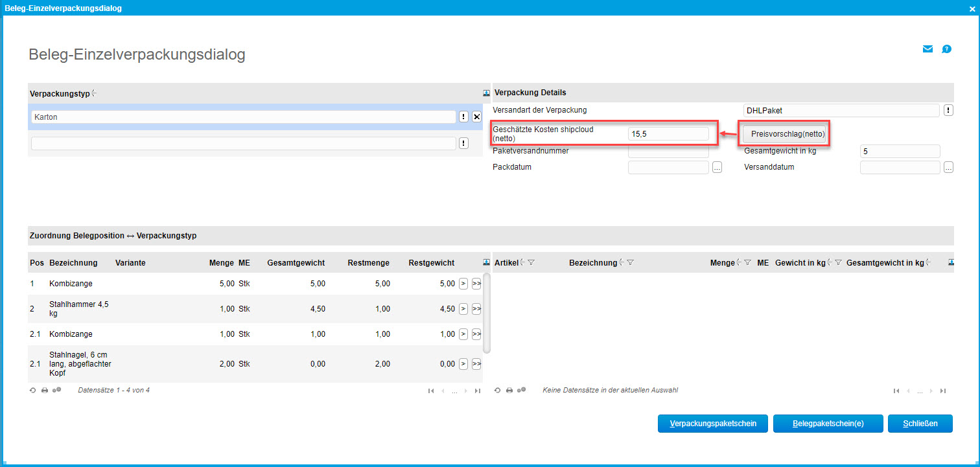The width and height of the screenshot is (980, 467).
Task: Click the exclamation icon beside DHLPaket
Action: [x=948, y=110]
